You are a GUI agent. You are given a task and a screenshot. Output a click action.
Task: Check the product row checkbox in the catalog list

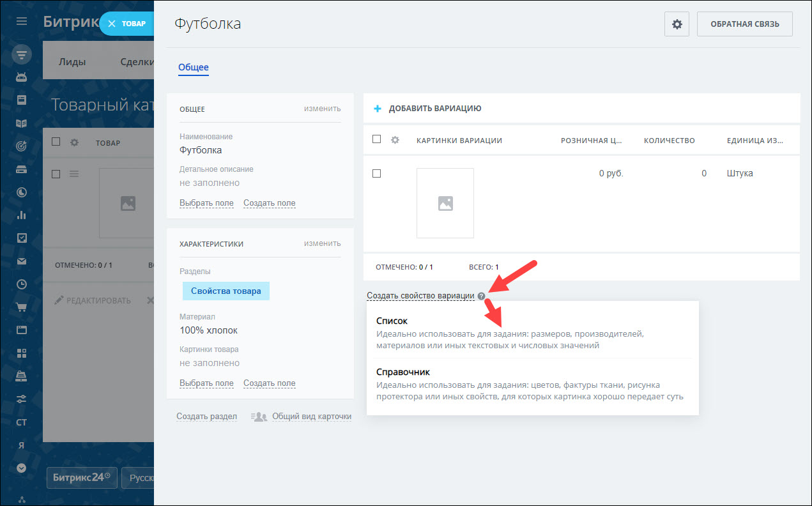[56, 172]
